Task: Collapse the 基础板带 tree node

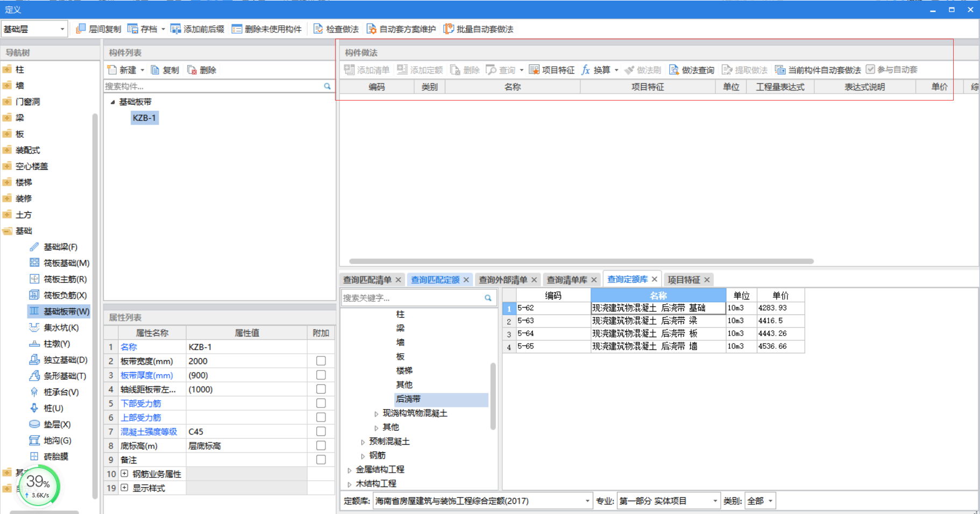Action: 112,102
